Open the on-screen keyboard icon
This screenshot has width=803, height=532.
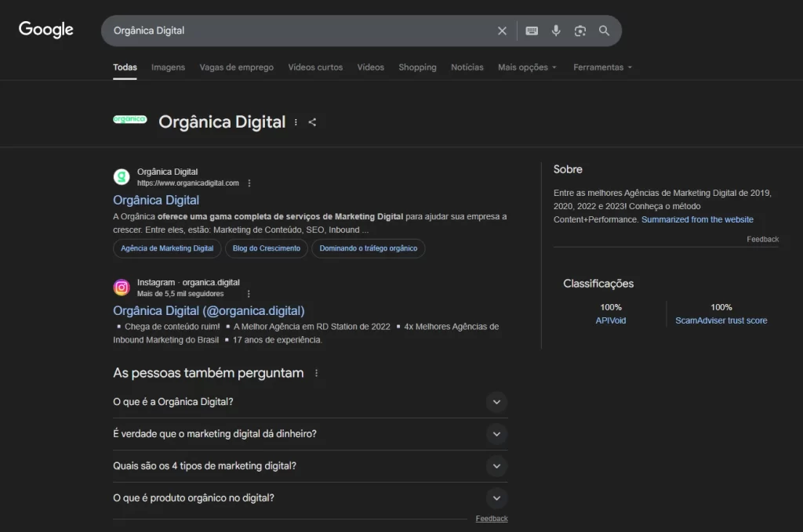532,31
